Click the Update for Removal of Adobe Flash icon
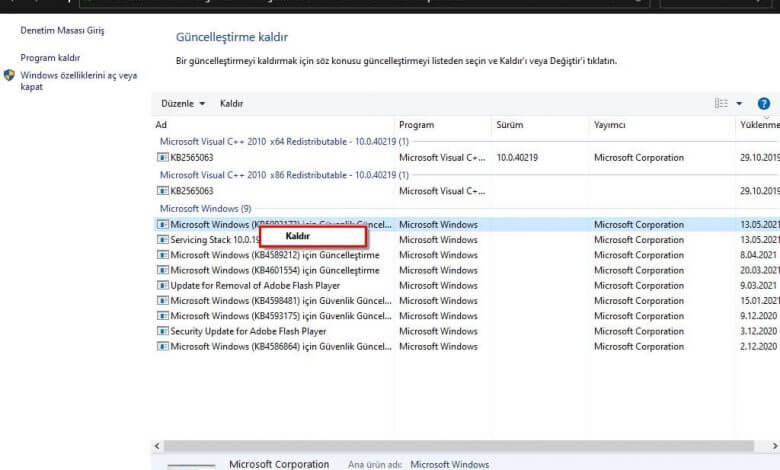Screen dimensions: 780x470 (162, 285)
